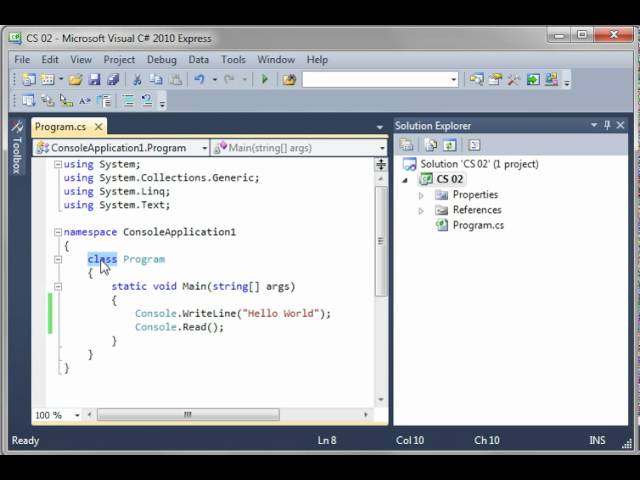The width and height of the screenshot is (640, 480).
Task: Open the Extension Manager toolbar icon
Action: click(x=551, y=79)
